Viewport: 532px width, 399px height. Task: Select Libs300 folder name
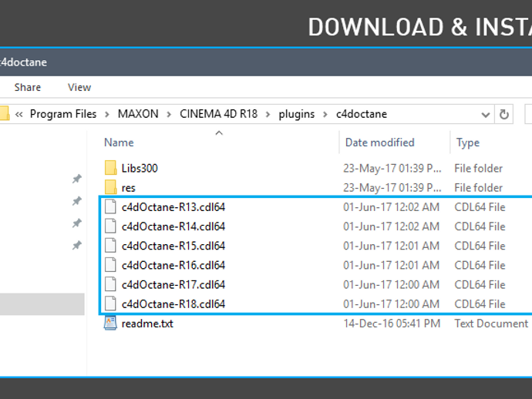(140, 168)
